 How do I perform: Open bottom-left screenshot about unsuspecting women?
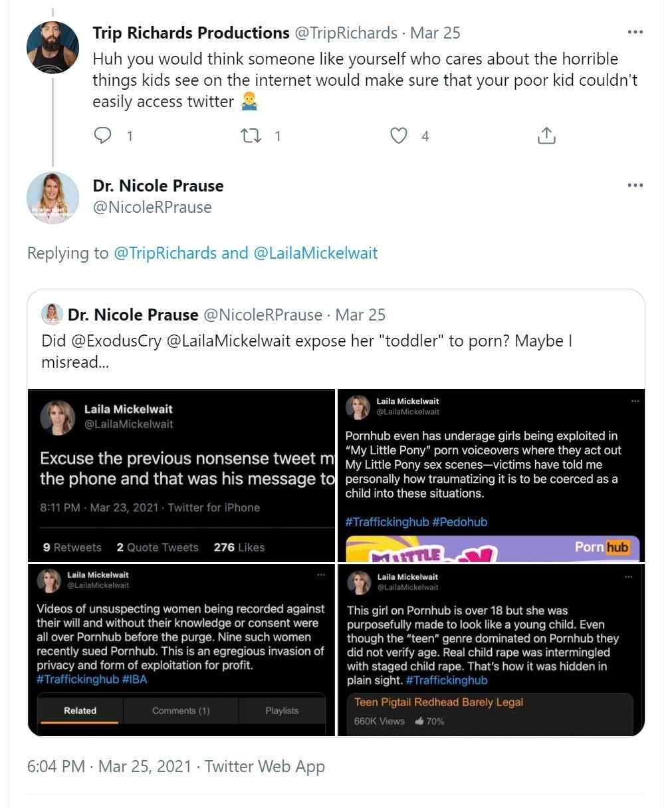pyautogui.click(x=181, y=650)
